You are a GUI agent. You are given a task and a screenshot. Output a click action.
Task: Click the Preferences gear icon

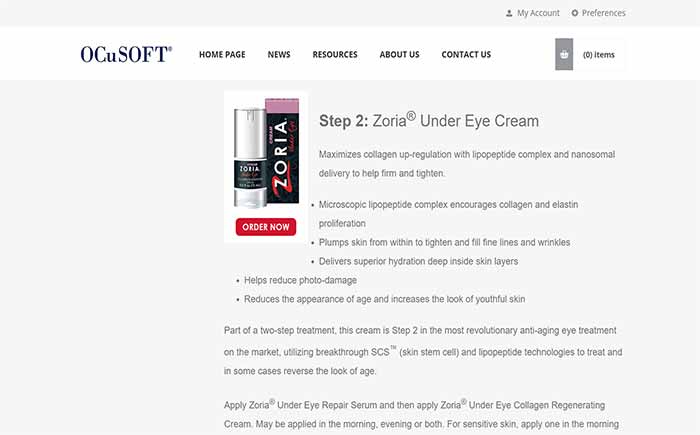click(x=575, y=13)
